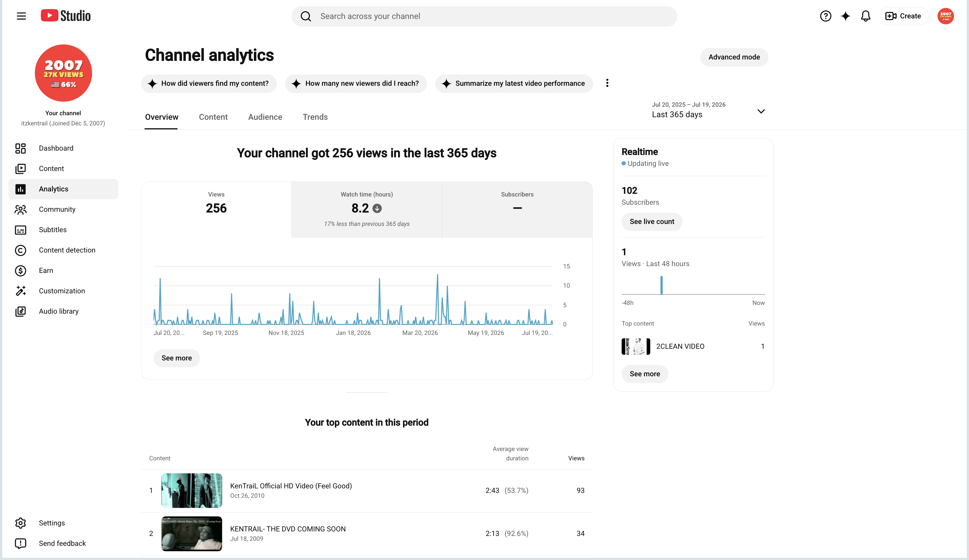969x560 pixels.
Task: Click the search magnifier icon
Action: point(306,16)
